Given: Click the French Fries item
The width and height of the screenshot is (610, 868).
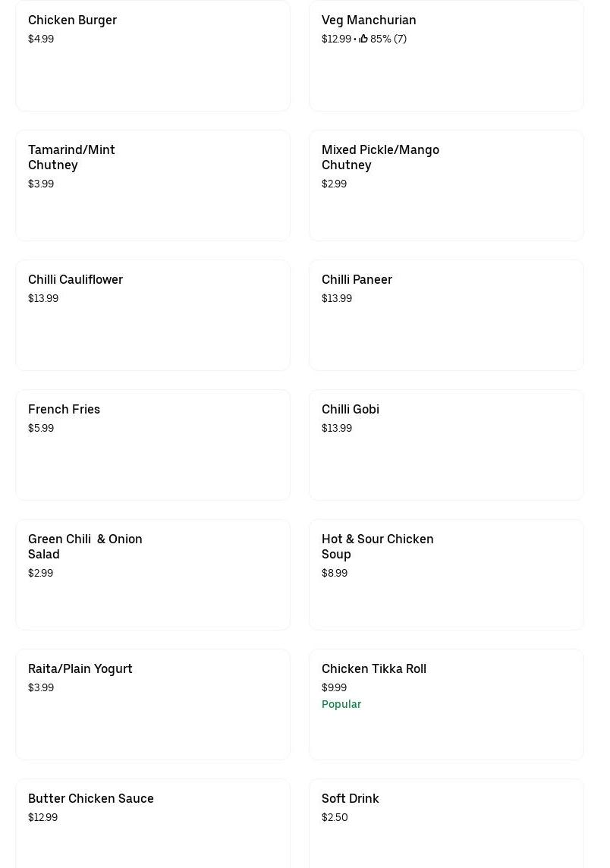Looking at the screenshot, I should (152, 445).
